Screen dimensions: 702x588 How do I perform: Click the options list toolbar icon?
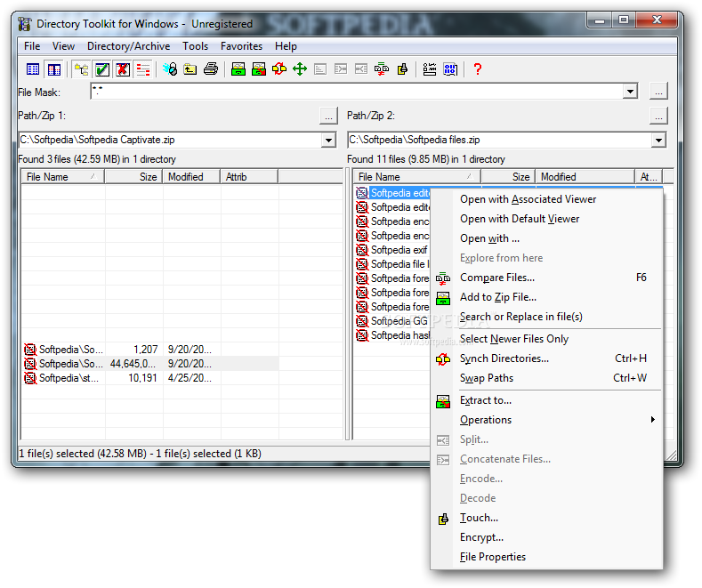(x=430, y=68)
